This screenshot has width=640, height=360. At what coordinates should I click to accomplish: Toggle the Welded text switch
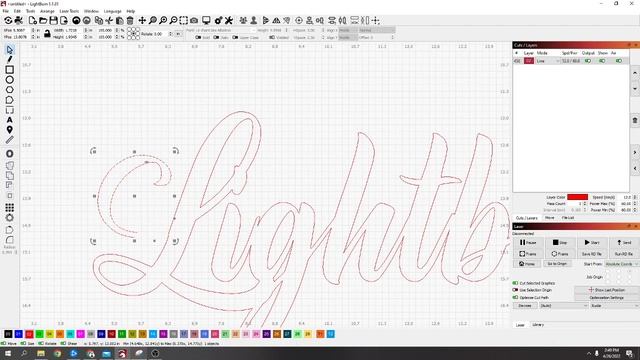[x=272, y=37]
